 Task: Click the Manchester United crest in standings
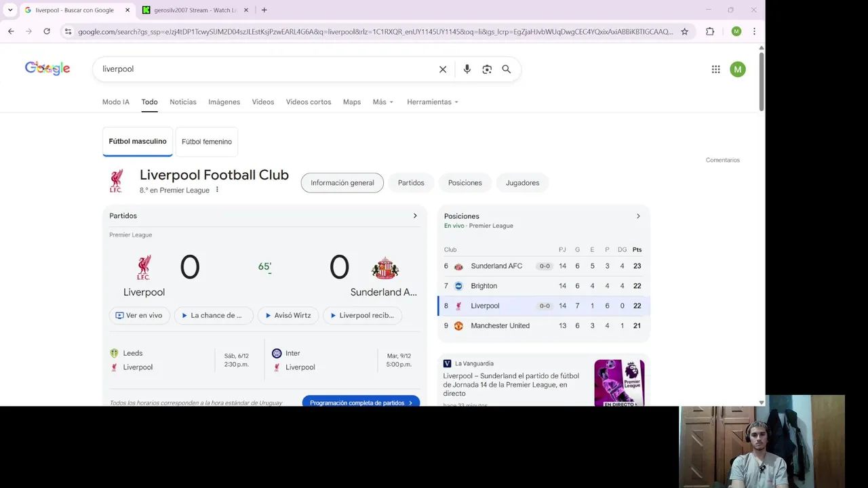458,326
